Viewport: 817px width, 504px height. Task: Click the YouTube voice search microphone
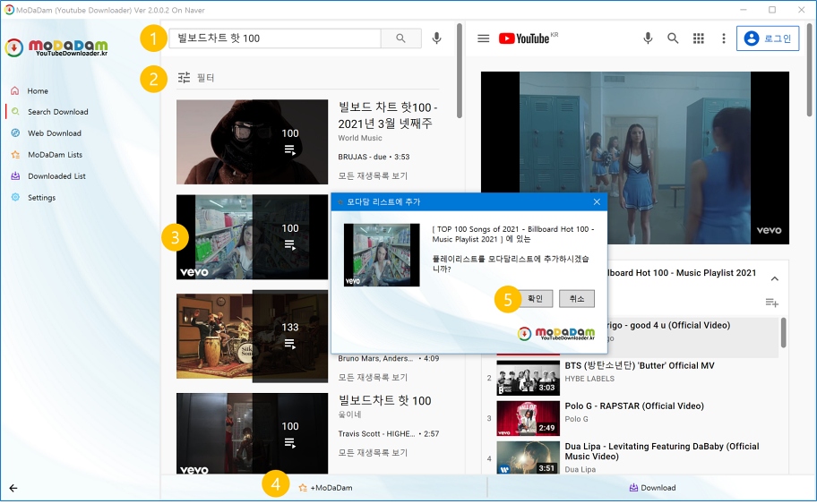coord(648,38)
